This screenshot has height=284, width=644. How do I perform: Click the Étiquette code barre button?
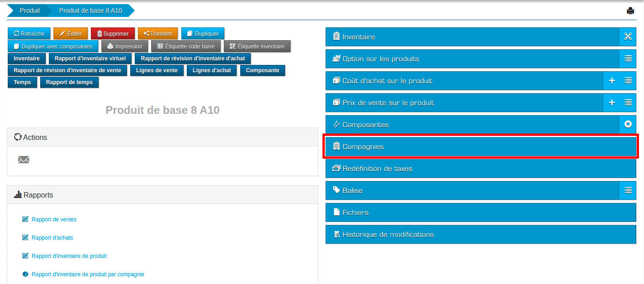(x=186, y=46)
